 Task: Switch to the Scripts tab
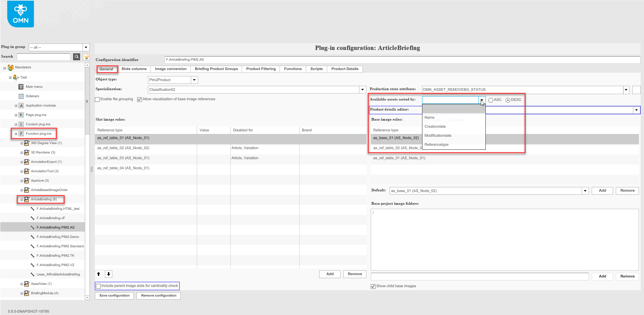tap(316, 69)
